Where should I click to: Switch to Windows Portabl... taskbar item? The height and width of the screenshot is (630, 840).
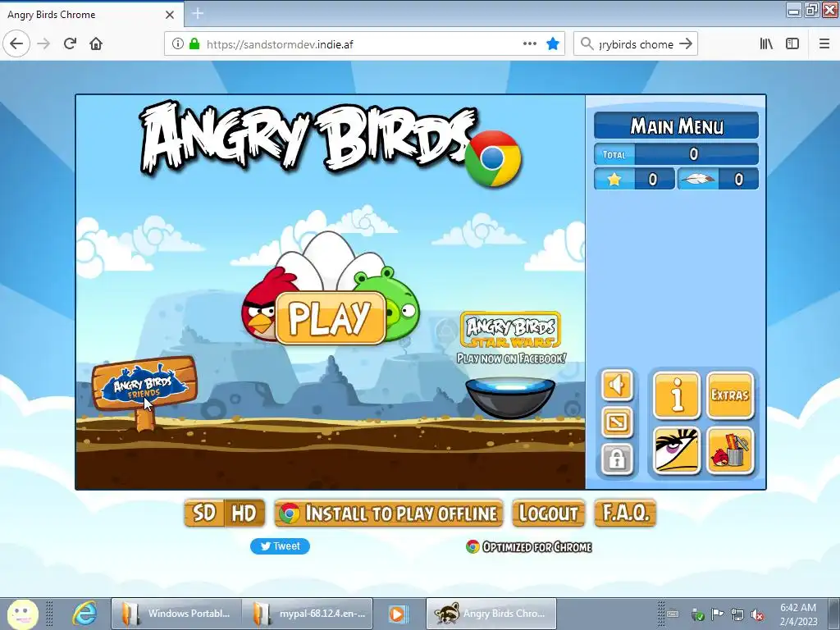tap(176, 614)
